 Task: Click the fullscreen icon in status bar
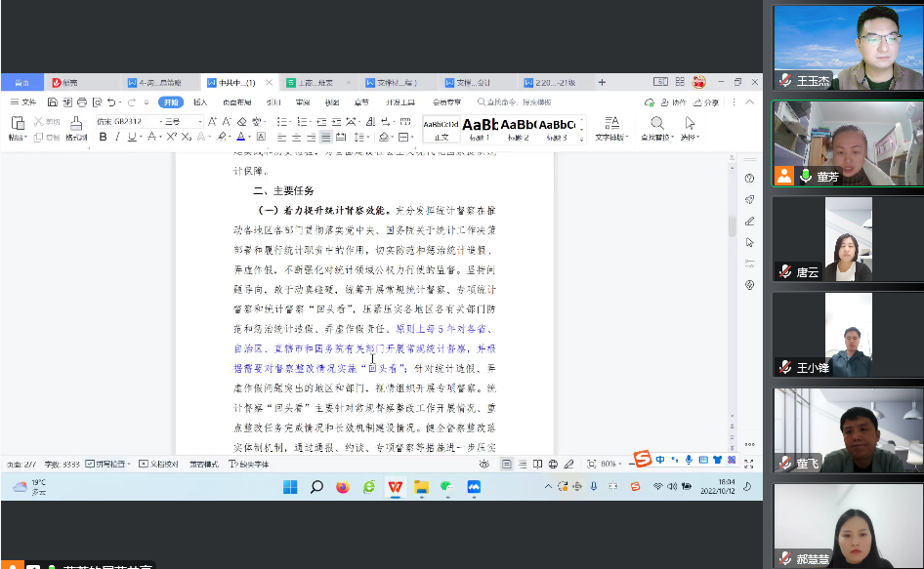[749, 465]
